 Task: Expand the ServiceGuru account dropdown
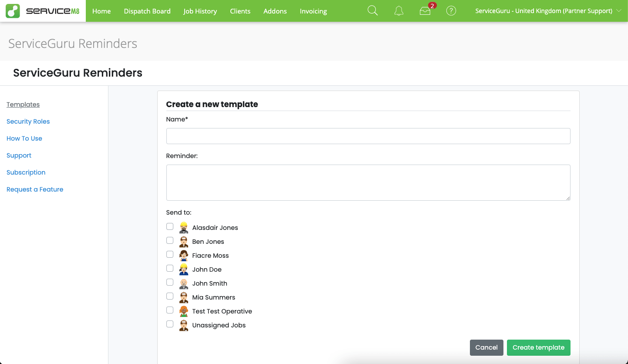[548, 11]
